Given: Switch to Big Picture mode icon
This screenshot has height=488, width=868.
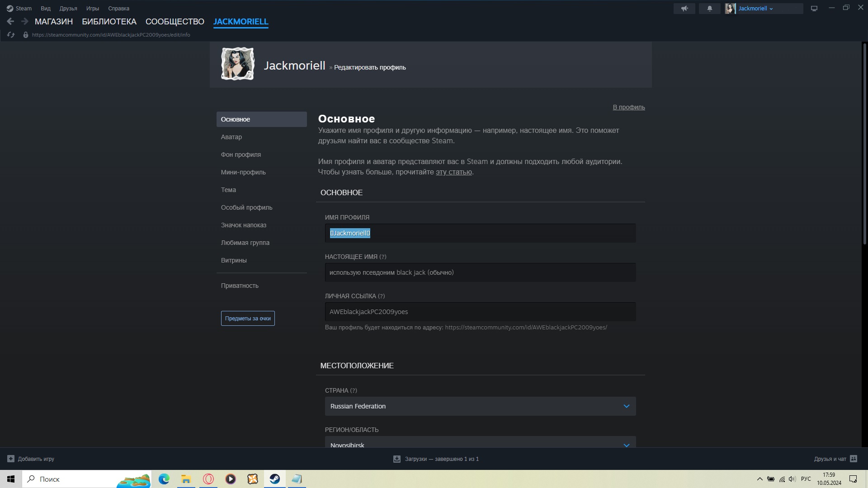Looking at the screenshot, I should (814, 9).
